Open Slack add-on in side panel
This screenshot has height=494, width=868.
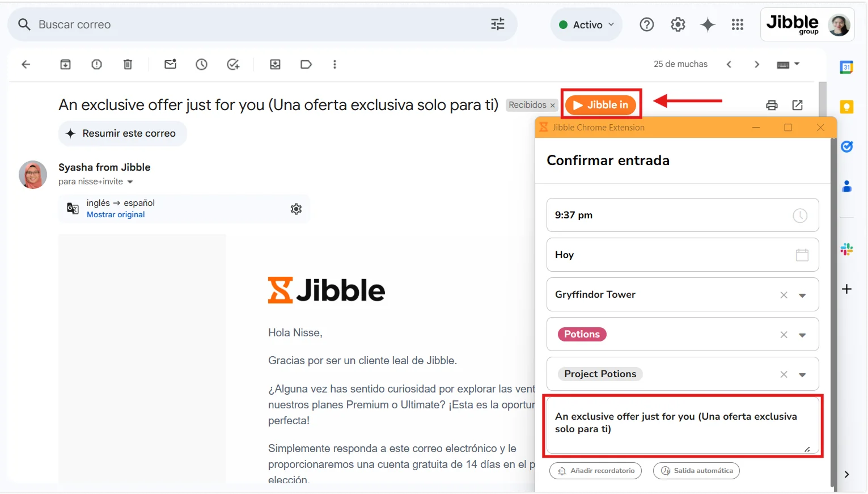click(x=846, y=249)
